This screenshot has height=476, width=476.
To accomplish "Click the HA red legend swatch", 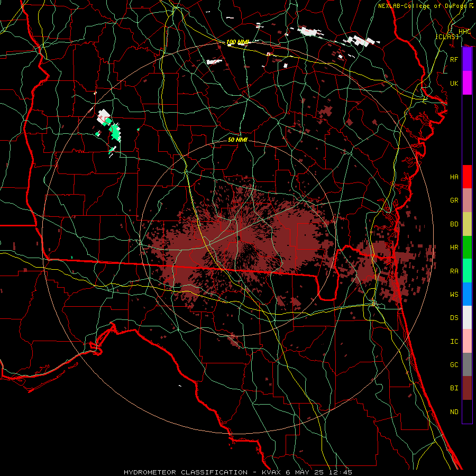I will pos(467,177).
